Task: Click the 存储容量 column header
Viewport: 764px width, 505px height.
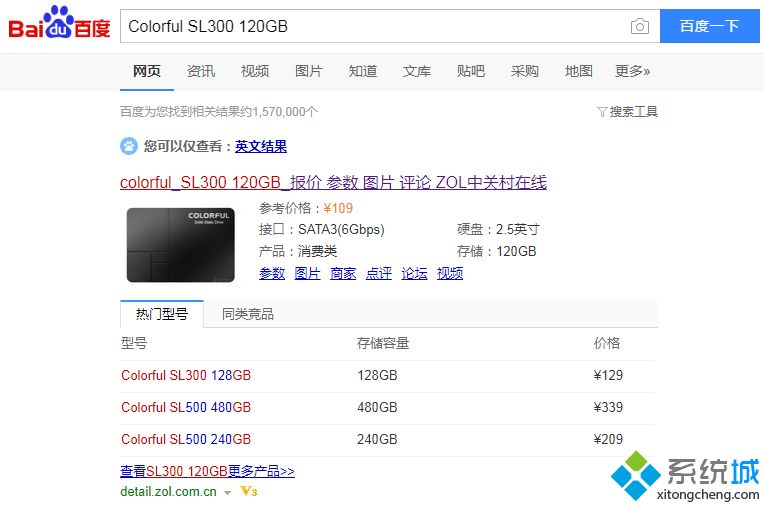Action: (x=383, y=344)
